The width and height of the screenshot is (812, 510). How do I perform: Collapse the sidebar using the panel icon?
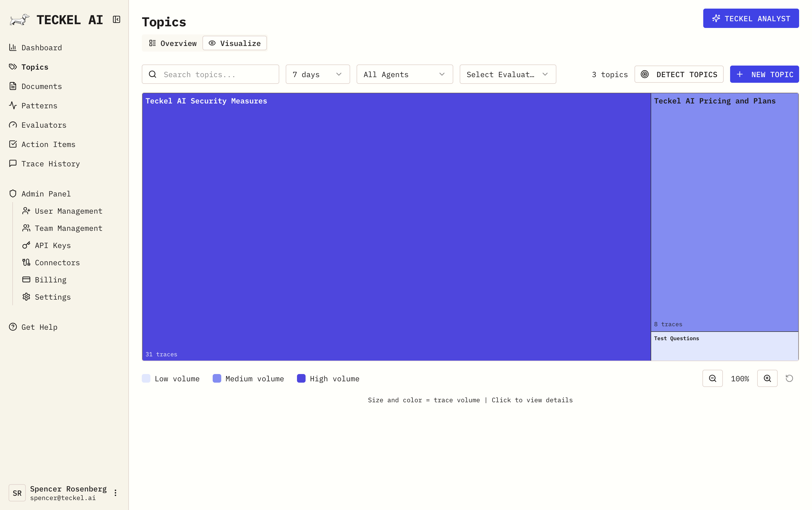pyautogui.click(x=116, y=19)
